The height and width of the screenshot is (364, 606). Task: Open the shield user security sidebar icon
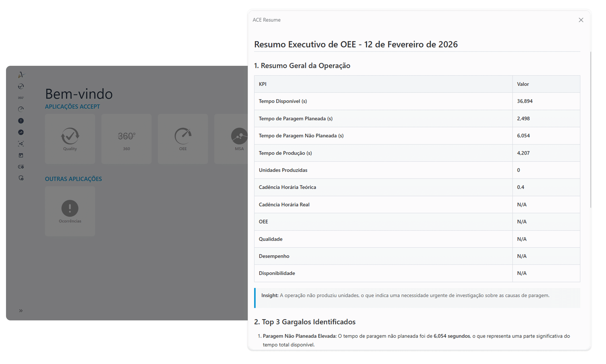coord(21,178)
